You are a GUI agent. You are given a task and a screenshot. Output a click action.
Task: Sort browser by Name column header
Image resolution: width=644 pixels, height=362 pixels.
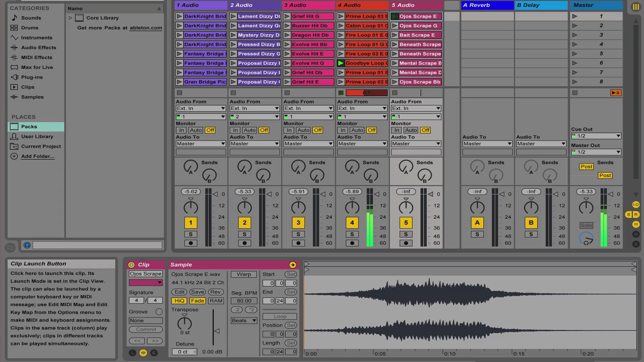tap(114, 8)
